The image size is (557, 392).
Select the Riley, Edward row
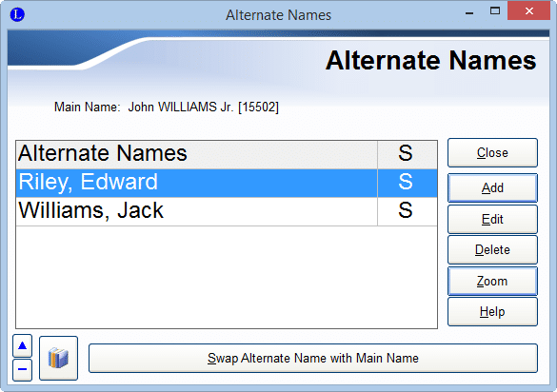[227, 183]
